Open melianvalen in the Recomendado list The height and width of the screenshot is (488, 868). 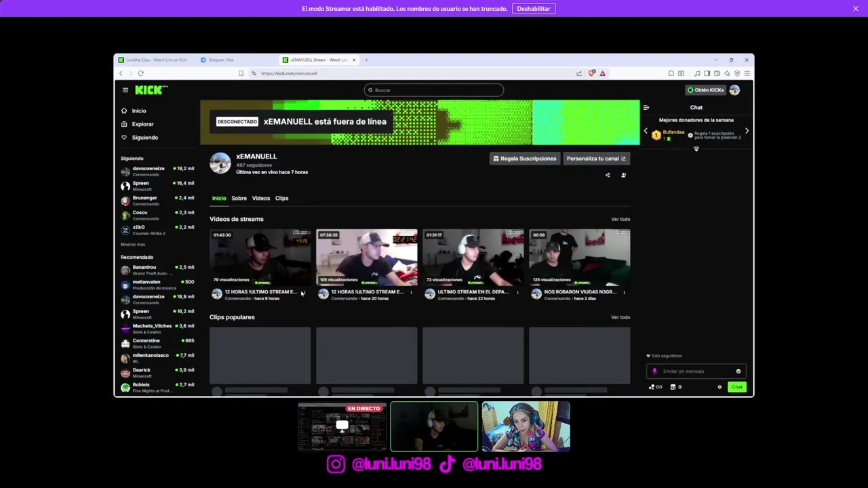coord(157,285)
